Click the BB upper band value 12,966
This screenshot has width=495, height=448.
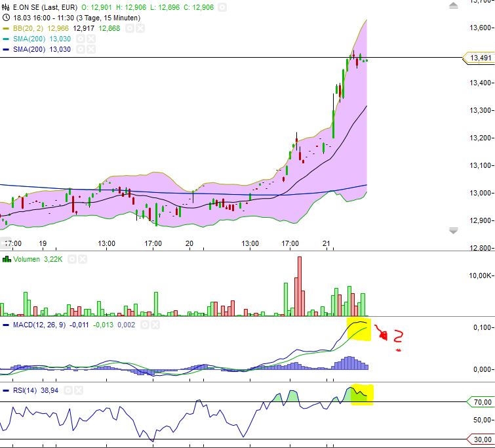tap(58, 28)
